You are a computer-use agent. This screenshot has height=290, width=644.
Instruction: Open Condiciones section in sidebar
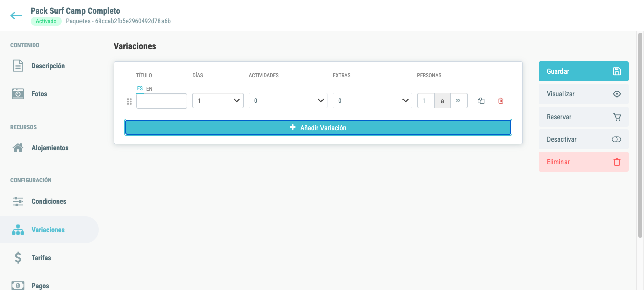(x=49, y=201)
